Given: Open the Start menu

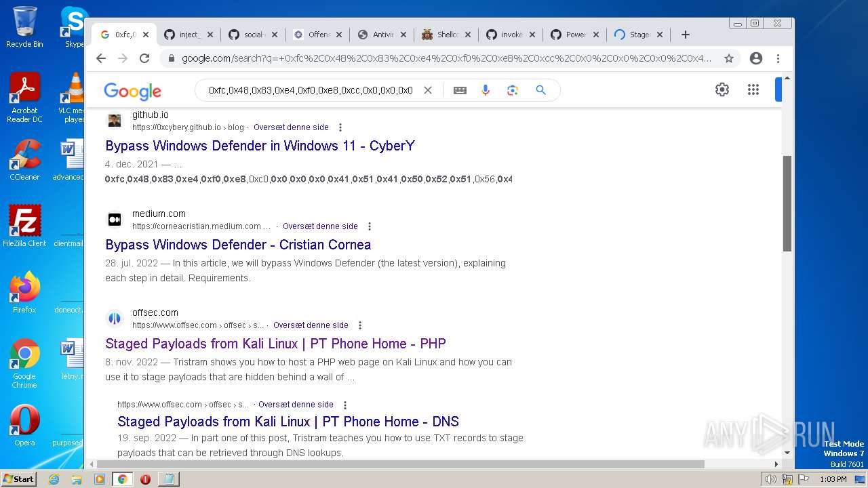Looking at the screenshot, I should click(x=19, y=479).
